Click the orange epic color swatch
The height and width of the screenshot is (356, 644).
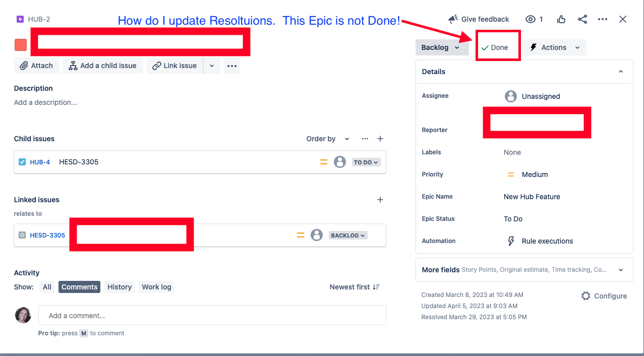pos(21,45)
